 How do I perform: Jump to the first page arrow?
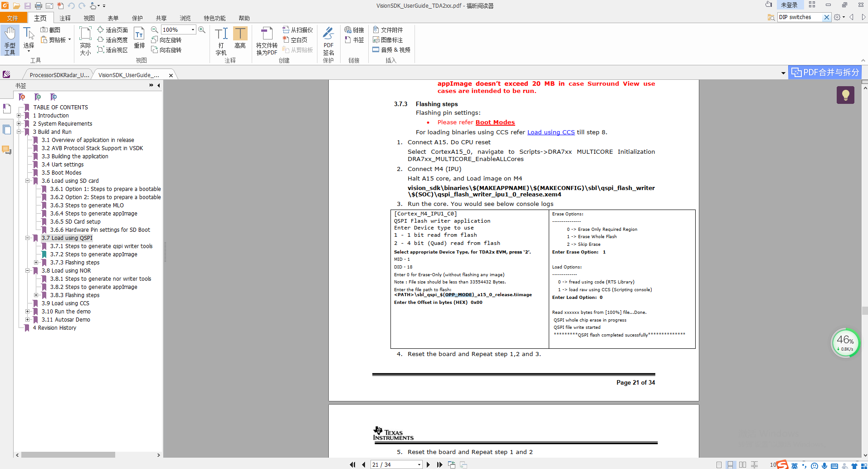(x=352, y=465)
